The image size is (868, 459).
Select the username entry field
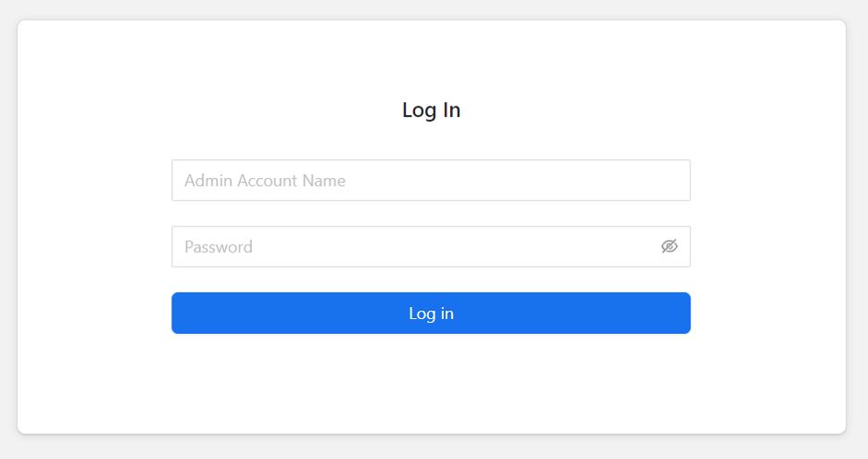pos(431,180)
